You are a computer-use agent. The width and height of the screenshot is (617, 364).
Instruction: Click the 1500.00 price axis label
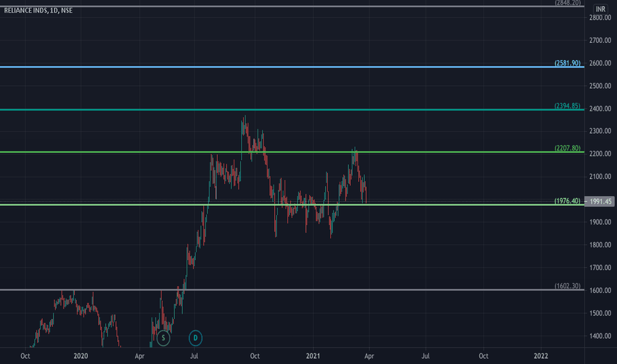point(600,313)
